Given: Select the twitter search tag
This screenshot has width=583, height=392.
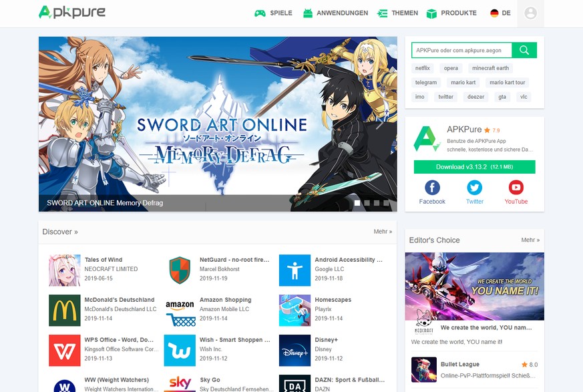Looking at the screenshot, I should [x=445, y=97].
